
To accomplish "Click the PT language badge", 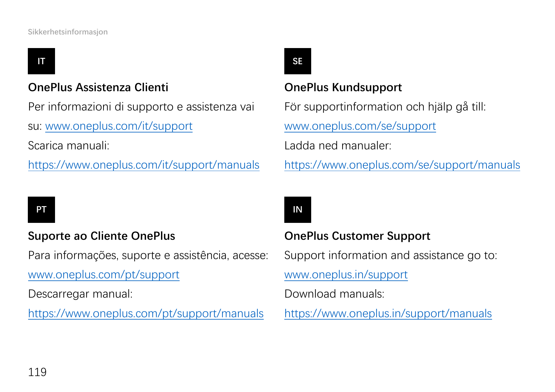I will point(41,210).
